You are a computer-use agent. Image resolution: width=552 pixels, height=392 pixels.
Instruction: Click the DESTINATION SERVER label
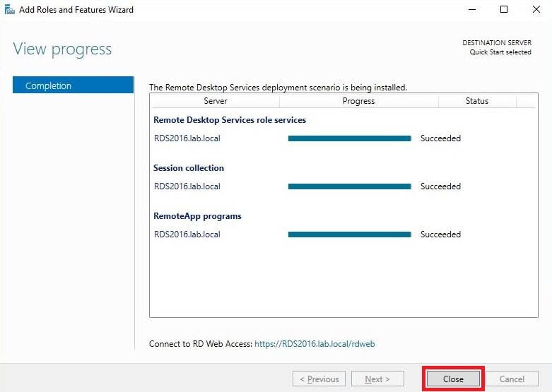point(497,42)
